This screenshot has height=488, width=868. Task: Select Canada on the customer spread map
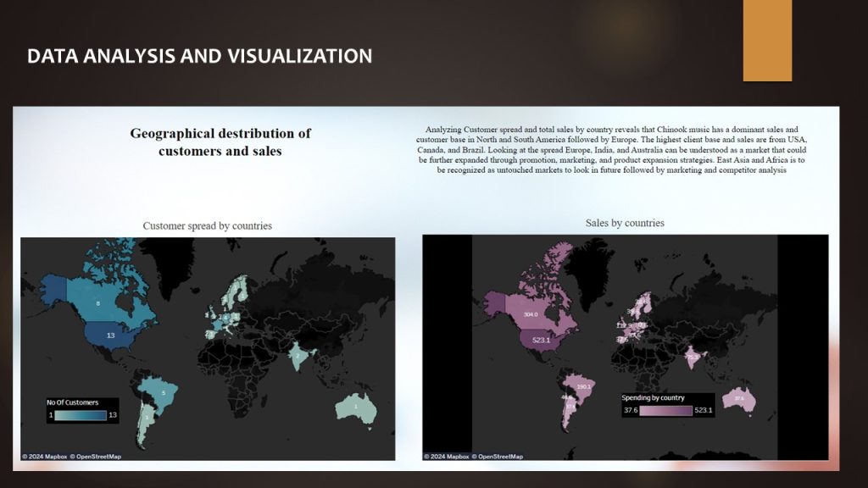tap(97, 303)
